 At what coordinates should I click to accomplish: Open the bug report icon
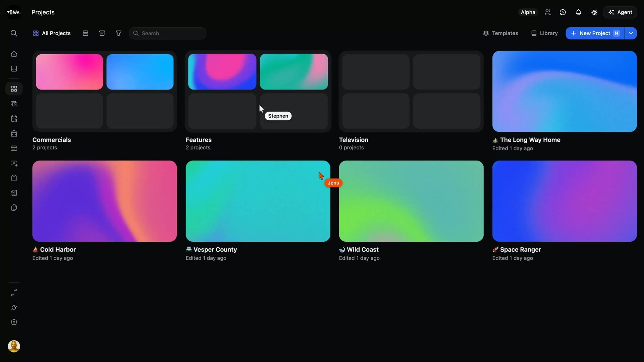point(594,12)
